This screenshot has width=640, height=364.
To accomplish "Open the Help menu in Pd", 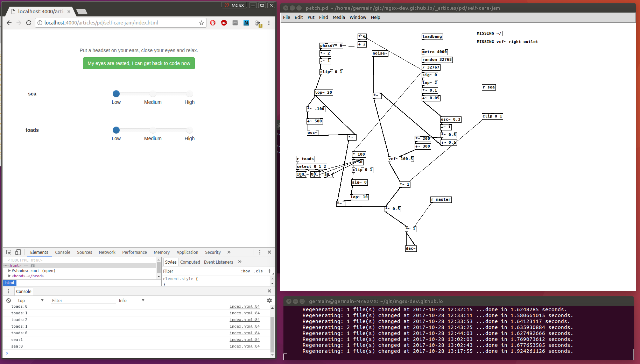I will tap(375, 17).
